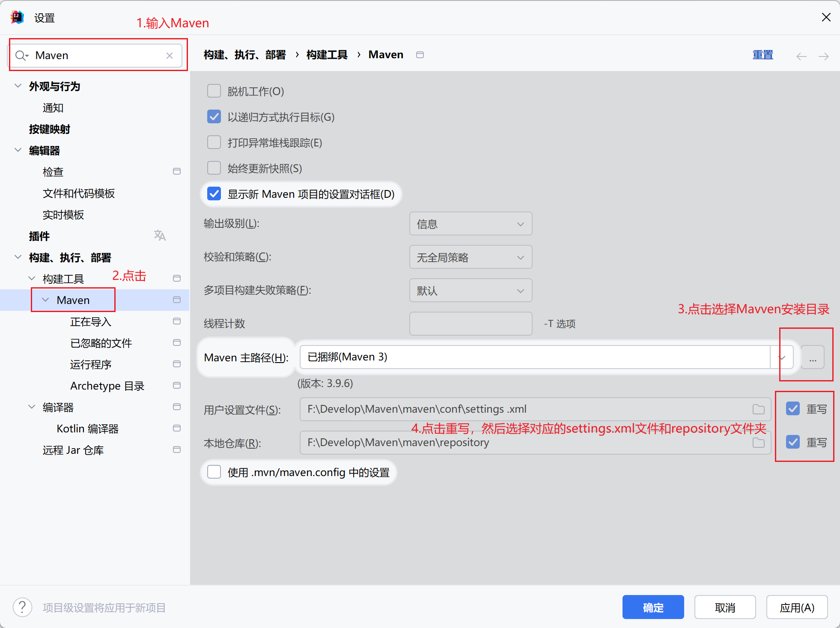Collapse the 构建工具 tree node
840x628 pixels.
(x=32, y=278)
